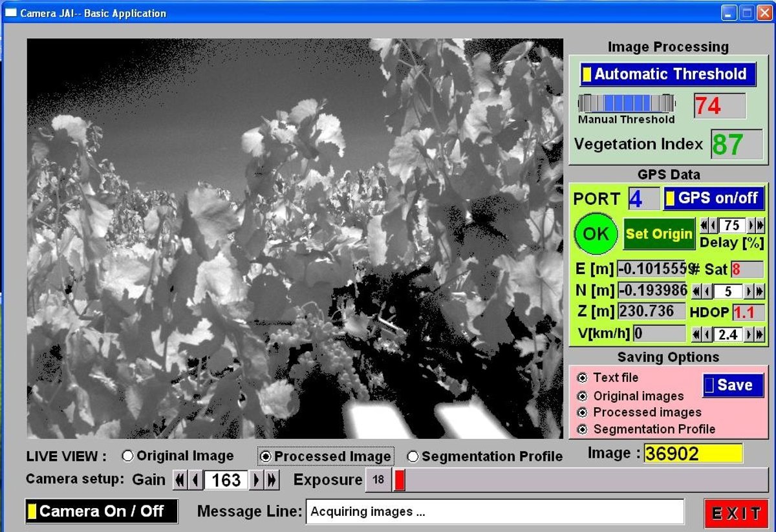Switch live view to Segmentation Profile

coord(413,457)
